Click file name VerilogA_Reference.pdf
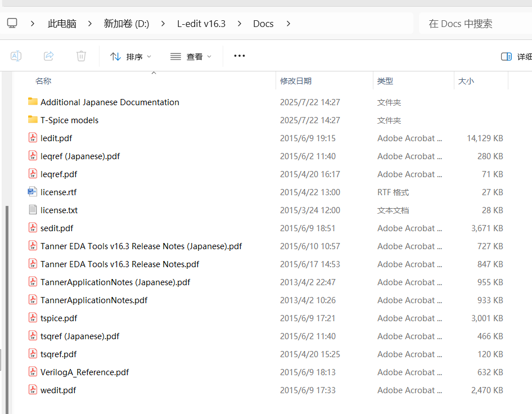The width and height of the screenshot is (532, 414). click(x=84, y=372)
